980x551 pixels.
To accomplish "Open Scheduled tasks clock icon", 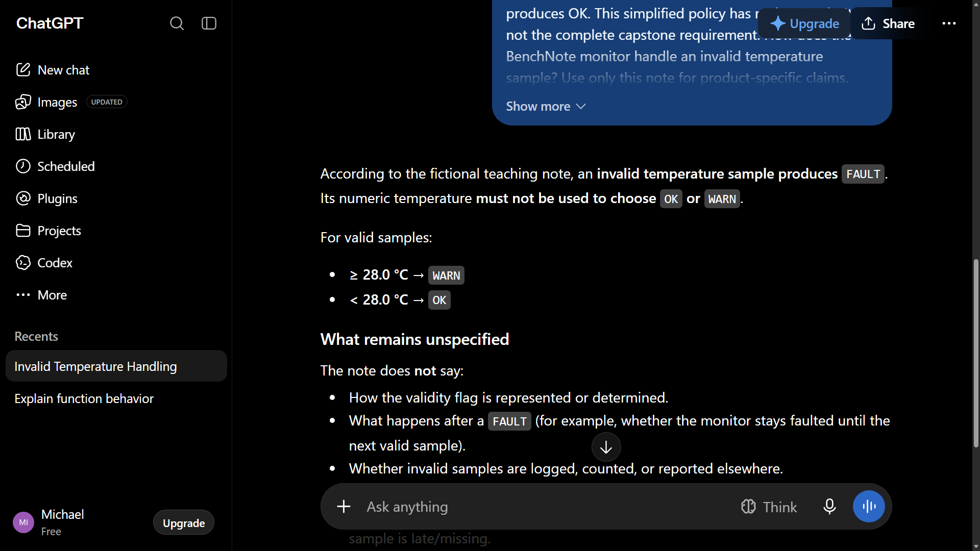I will [23, 166].
